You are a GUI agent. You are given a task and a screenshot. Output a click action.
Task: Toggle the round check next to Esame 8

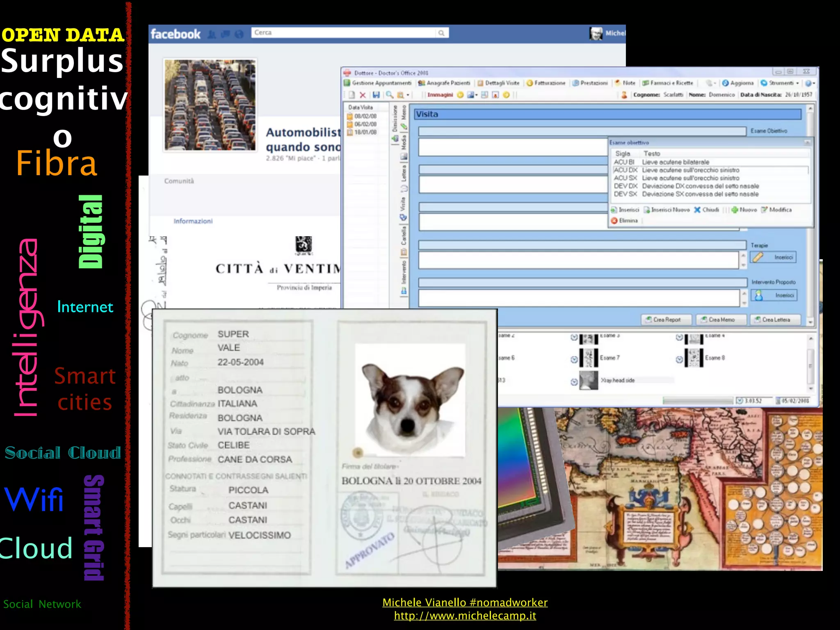[679, 360]
